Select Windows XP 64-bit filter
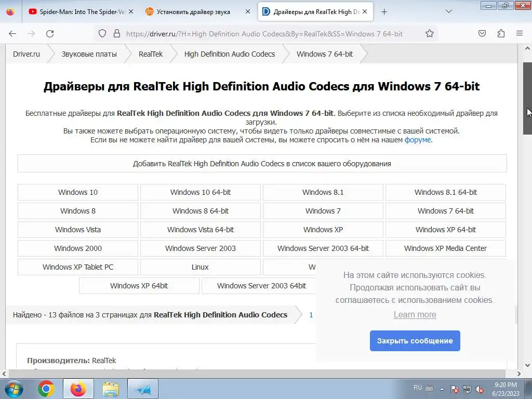Screen dimensions: 532x399 [x=446, y=229]
